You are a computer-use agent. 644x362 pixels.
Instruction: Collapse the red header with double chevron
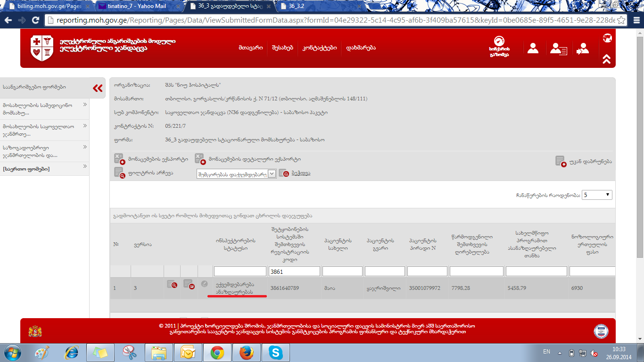[x=607, y=59]
